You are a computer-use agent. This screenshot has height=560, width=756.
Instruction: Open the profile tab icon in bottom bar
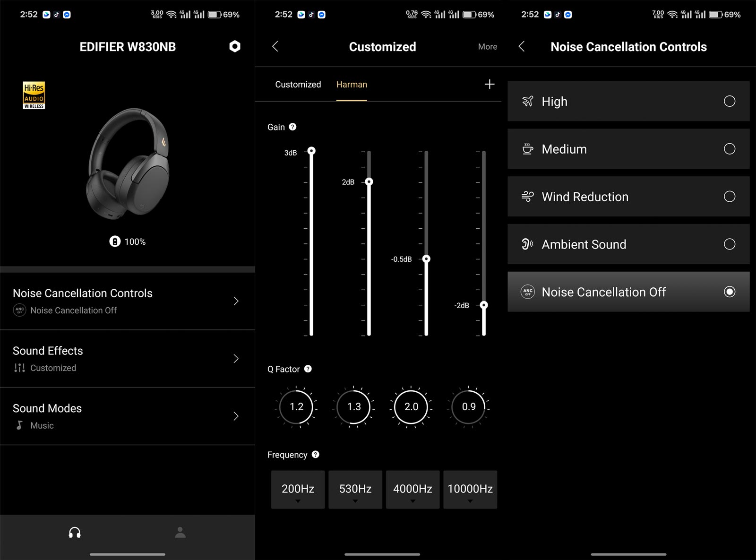tap(180, 533)
